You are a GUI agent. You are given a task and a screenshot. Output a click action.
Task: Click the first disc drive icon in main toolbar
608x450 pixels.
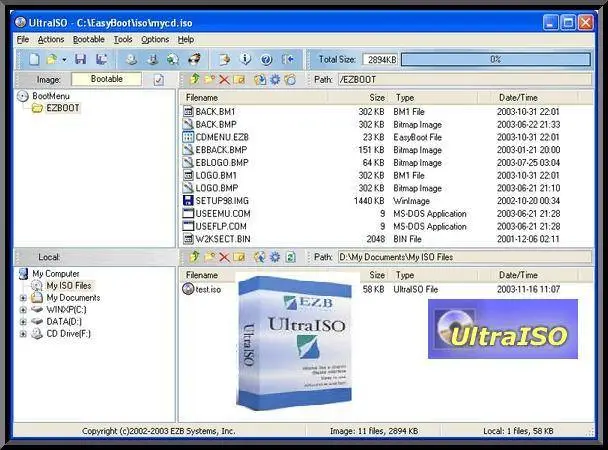coord(132,59)
